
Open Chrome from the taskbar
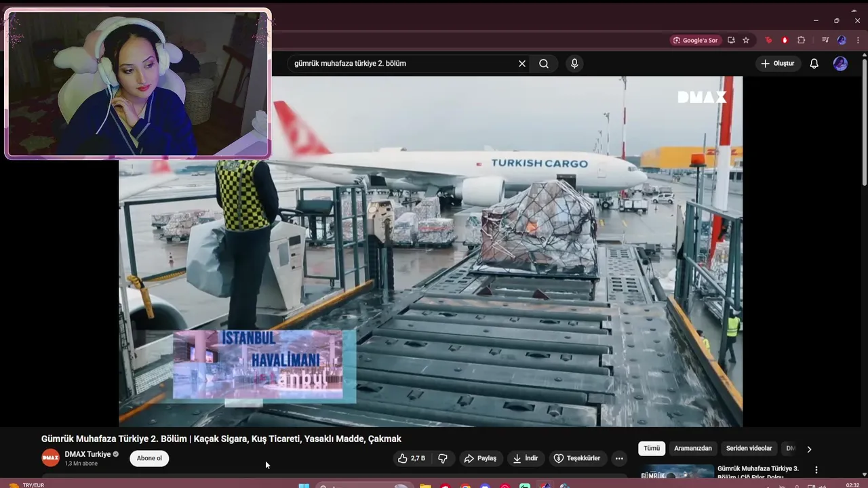tap(465, 485)
